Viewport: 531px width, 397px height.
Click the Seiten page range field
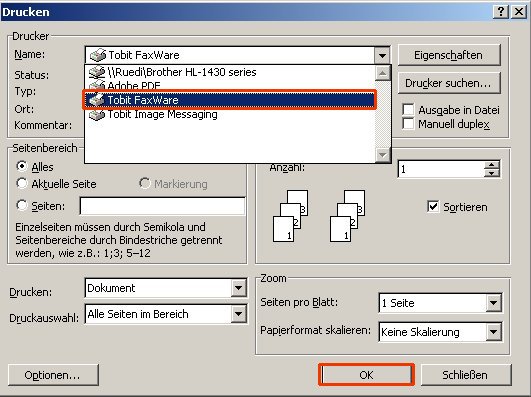point(162,206)
